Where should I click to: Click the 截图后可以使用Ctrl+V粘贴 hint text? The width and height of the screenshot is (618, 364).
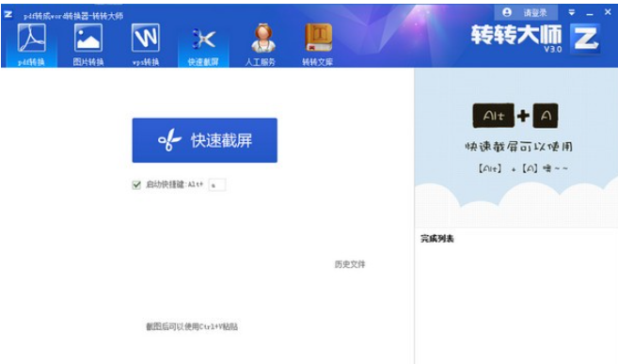[192, 326]
